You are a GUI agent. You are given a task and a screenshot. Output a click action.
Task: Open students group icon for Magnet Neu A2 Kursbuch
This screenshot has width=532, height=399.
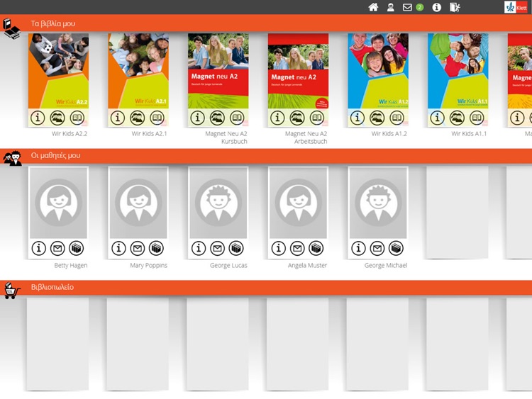pos(217,118)
